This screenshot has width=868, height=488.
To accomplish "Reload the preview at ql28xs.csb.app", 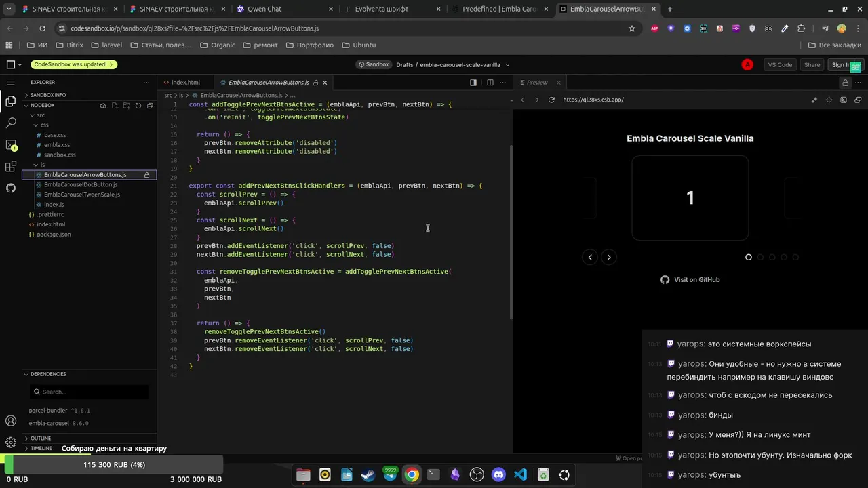I will (x=551, y=100).
